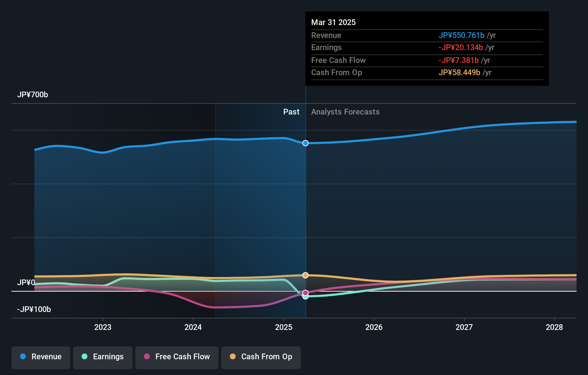
Task: Click the 2027 x-axis year label
Action: point(464,327)
